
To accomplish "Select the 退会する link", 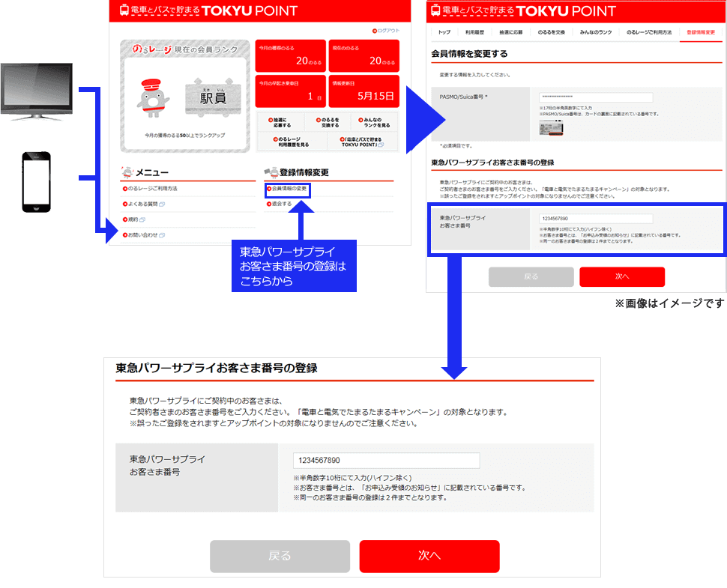I will pyautogui.click(x=279, y=204).
